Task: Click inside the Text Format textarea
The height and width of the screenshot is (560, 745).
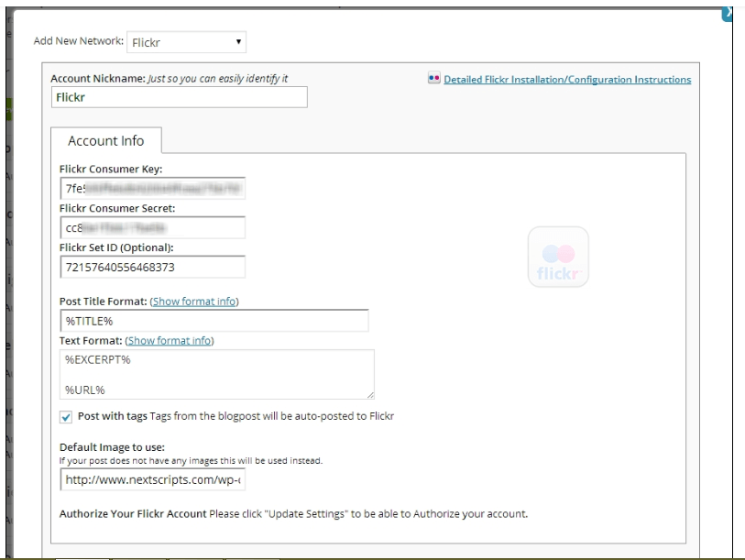Action: [x=216, y=374]
